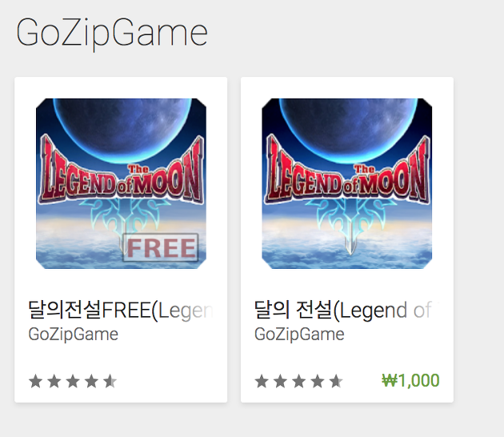Click the half star on the paid app
The image size is (504, 437).
pos(336,382)
